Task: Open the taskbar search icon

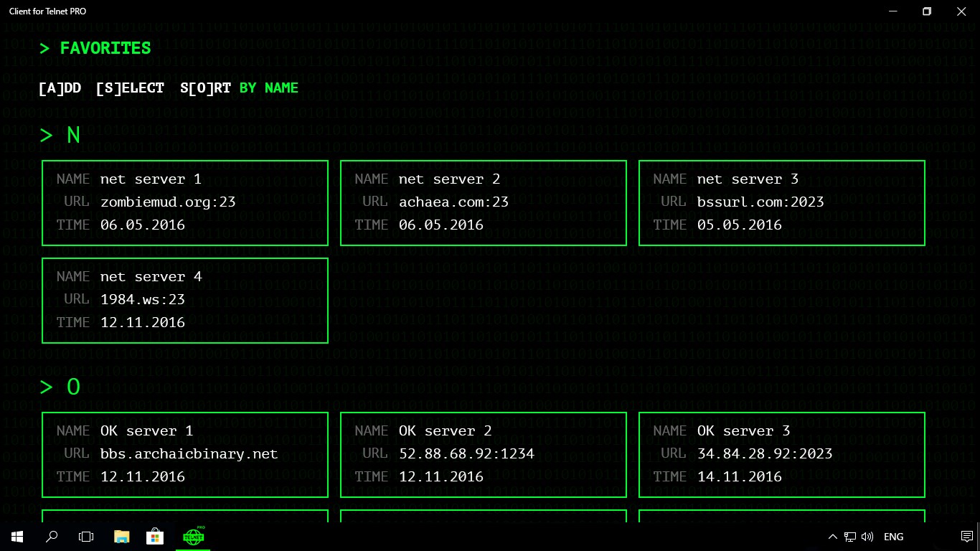Action: [52, 536]
